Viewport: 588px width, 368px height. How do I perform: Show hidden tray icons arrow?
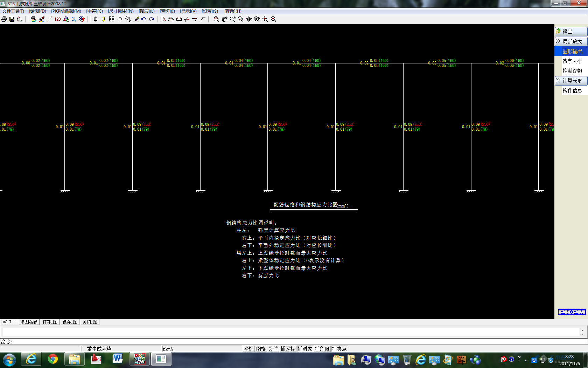[x=525, y=360]
